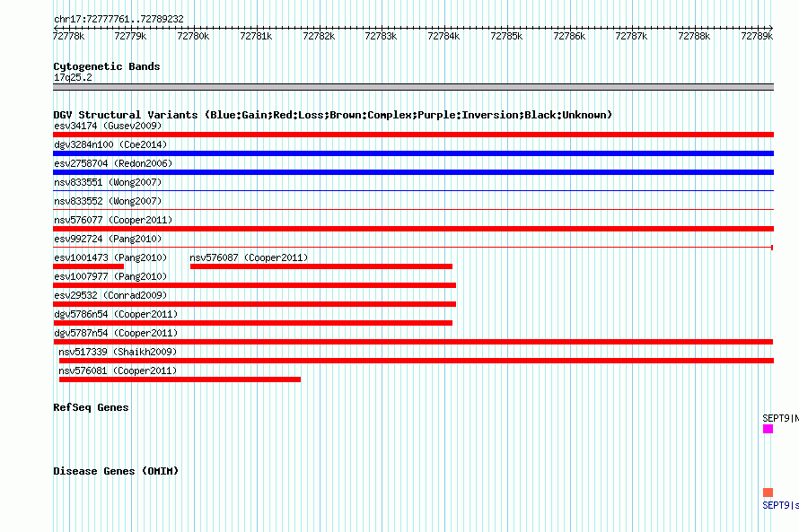The image size is (799, 532).
Task: Select the esv29532 (Conrad2009) red bar
Action: coord(254,304)
